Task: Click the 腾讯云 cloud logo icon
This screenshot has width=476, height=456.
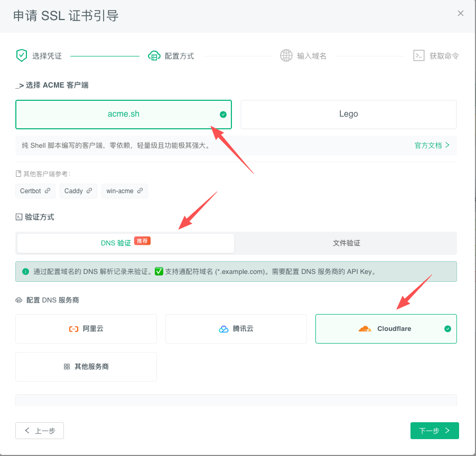Action: (223, 329)
